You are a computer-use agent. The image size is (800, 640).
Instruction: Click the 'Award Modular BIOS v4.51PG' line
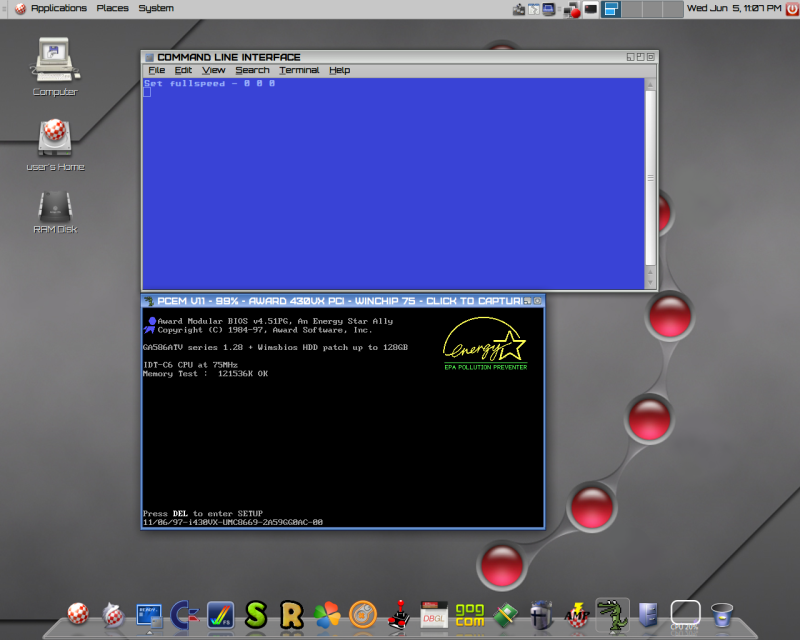[x=275, y=321]
